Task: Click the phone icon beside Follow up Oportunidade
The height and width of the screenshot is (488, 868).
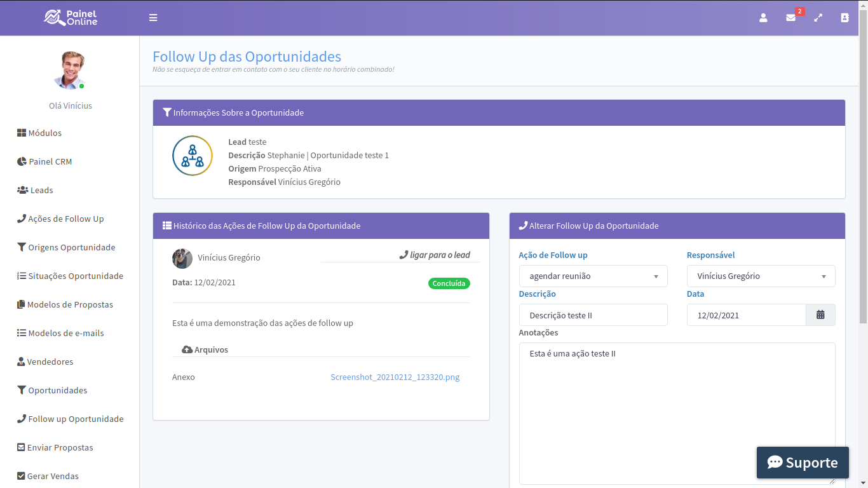Action: pos(21,419)
